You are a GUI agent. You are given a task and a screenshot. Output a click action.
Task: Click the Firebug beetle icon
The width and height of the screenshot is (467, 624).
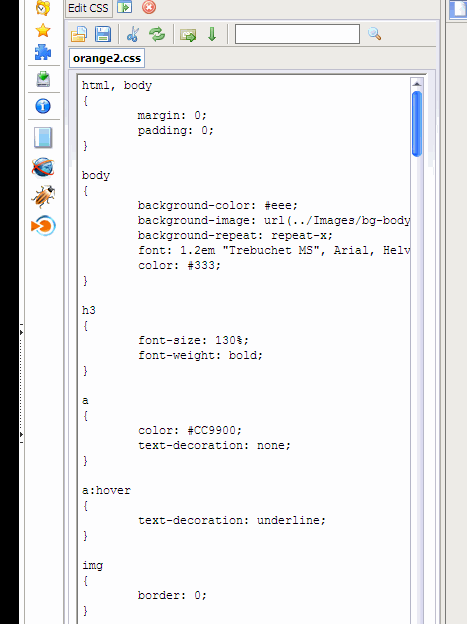[43, 196]
